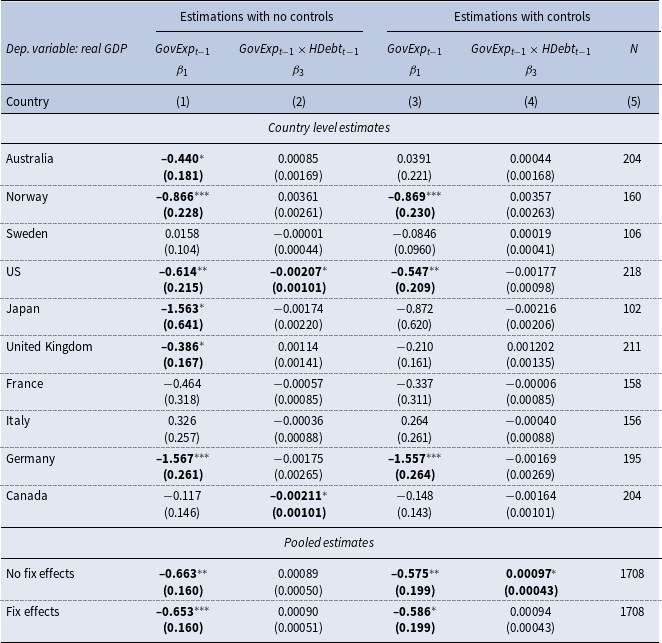
Task: Select the "No fix effects" row label
Action: click(40, 573)
